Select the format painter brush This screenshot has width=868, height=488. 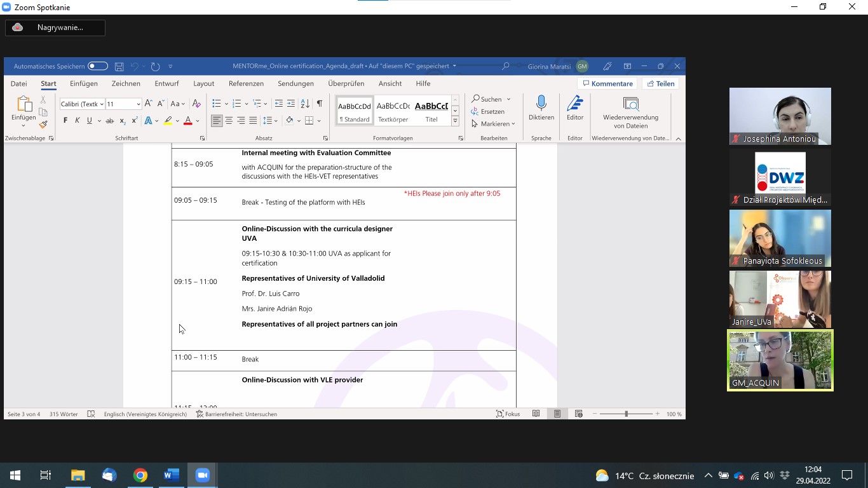point(43,125)
